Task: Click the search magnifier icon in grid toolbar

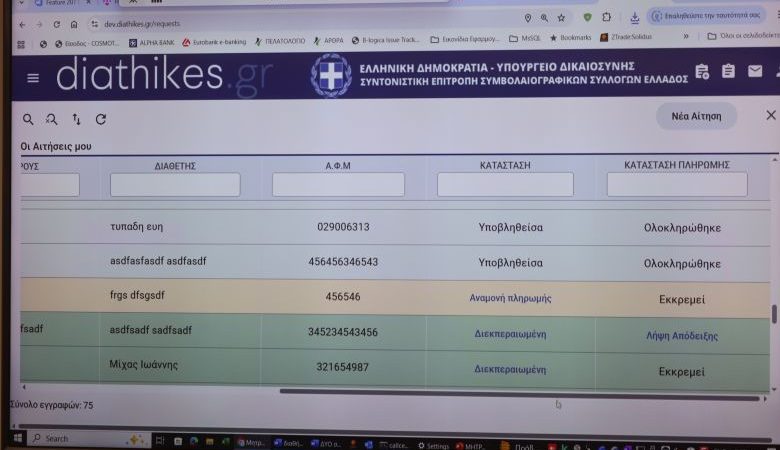Action: pos(28,119)
